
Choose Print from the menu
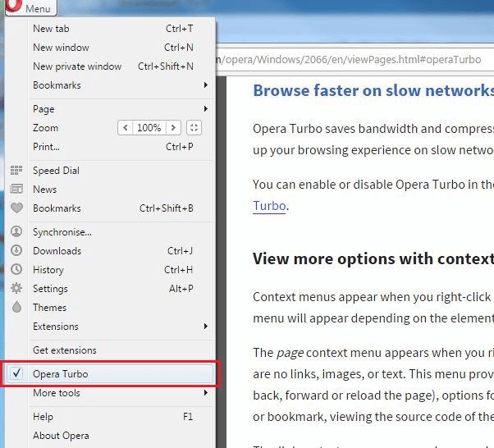tap(46, 147)
